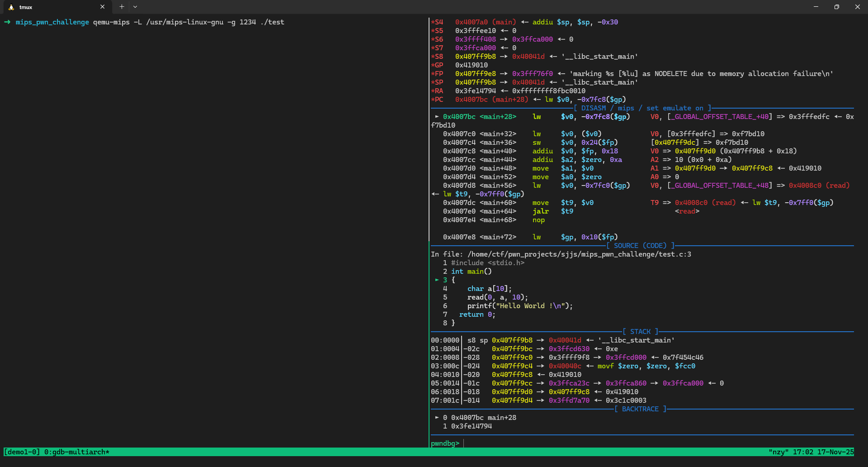This screenshot has height=467, width=868.
Task: Close the tmux terminal tab
Action: [x=102, y=7]
